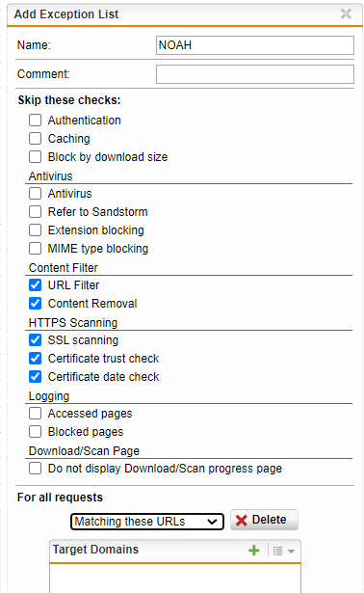The height and width of the screenshot is (593, 364).
Task: Uncheck Certificate date check
Action: pos(35,377)
